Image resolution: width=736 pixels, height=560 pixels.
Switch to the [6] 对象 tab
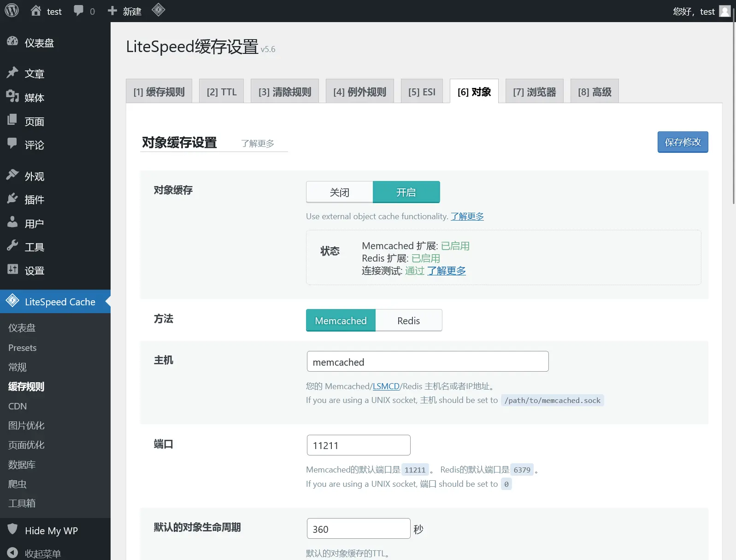tap(474, 92)
